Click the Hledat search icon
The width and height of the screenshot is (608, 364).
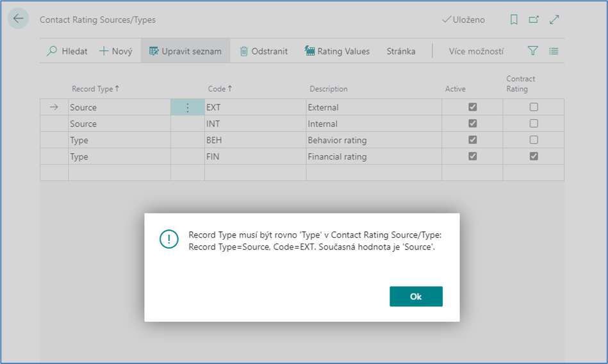click(52, 51)
